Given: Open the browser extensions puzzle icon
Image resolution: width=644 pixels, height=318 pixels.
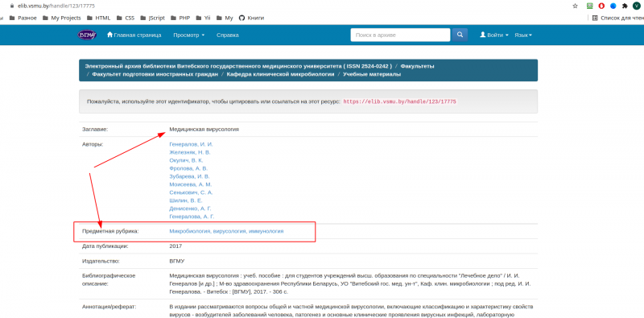Looking at the screenshot, I should click(625, 6).
